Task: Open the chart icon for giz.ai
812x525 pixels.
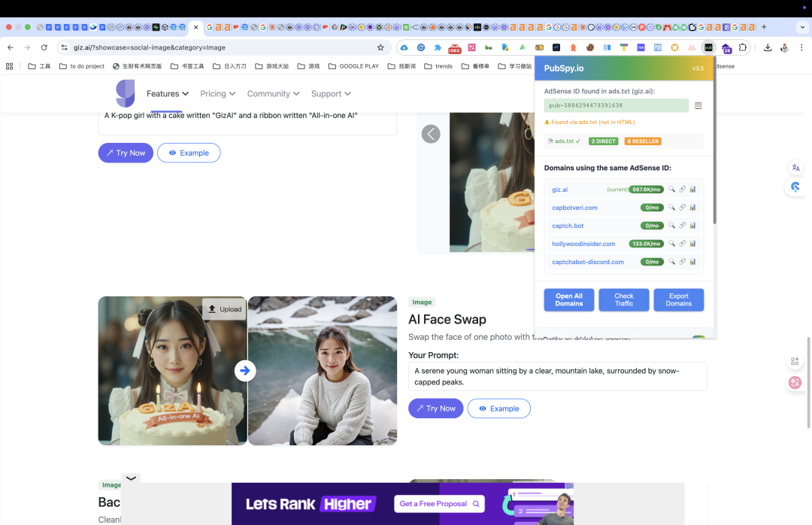Action: point(693,190)
